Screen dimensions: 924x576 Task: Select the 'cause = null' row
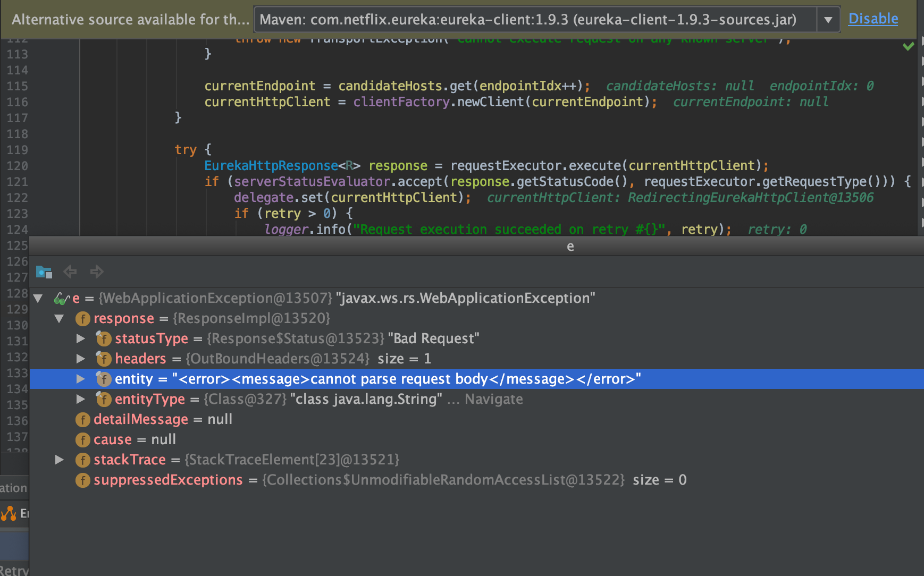click(476, 440)
